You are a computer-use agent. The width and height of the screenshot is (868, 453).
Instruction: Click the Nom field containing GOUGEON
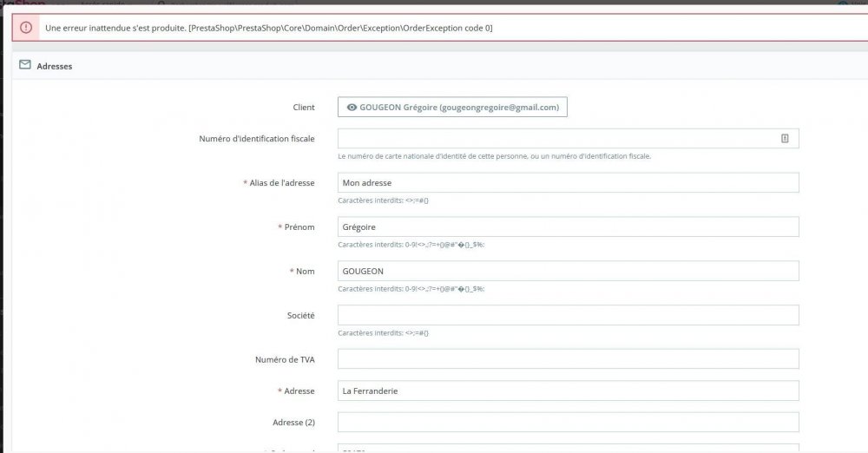click(x=568, y=272)
